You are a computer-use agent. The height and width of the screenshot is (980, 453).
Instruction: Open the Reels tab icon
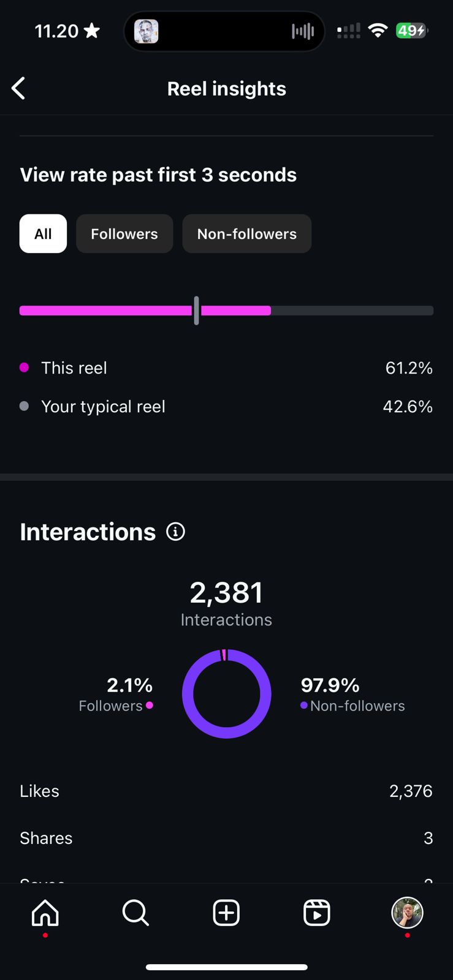[317, 913]
